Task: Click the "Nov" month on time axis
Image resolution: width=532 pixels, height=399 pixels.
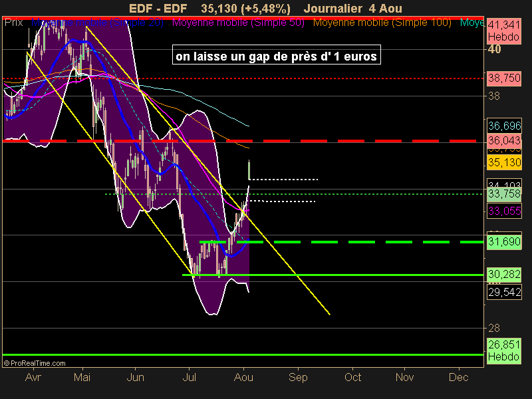Action: point(404,377)
